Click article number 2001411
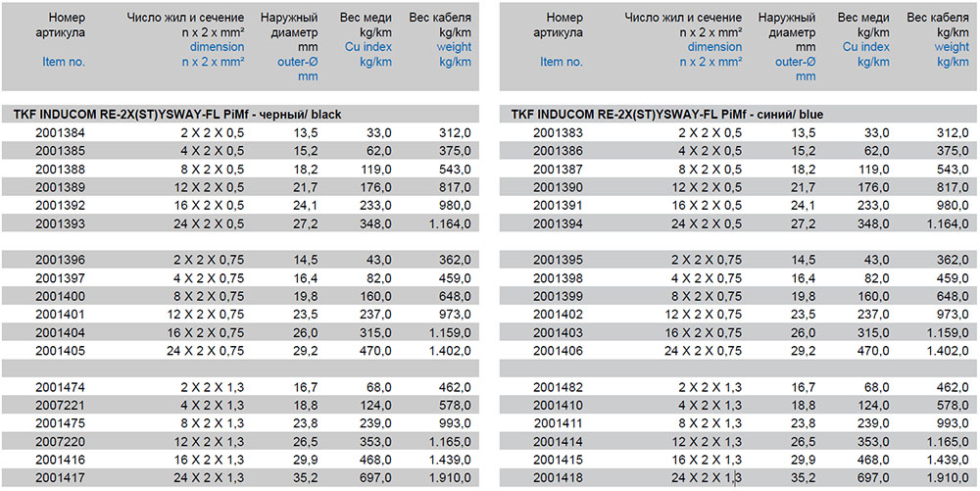 coord(559,423)
